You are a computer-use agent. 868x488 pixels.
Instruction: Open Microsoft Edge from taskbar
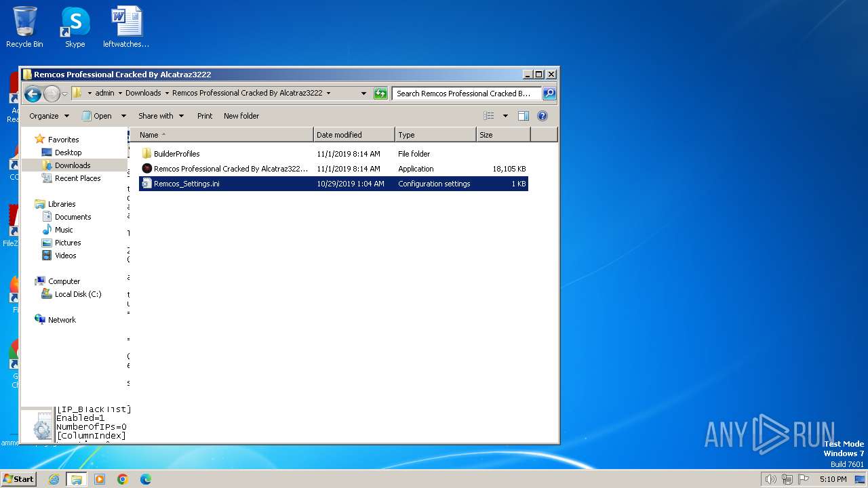point(145,479)
